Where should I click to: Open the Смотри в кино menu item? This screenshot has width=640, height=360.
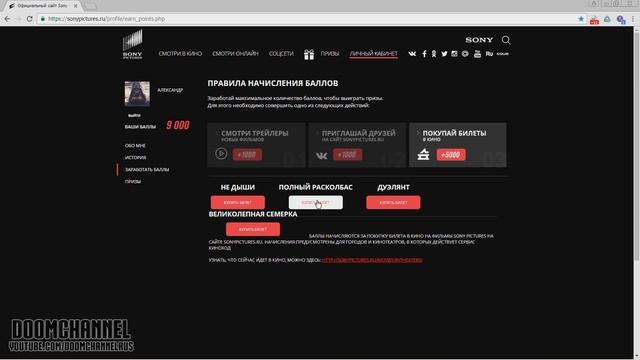180,53
